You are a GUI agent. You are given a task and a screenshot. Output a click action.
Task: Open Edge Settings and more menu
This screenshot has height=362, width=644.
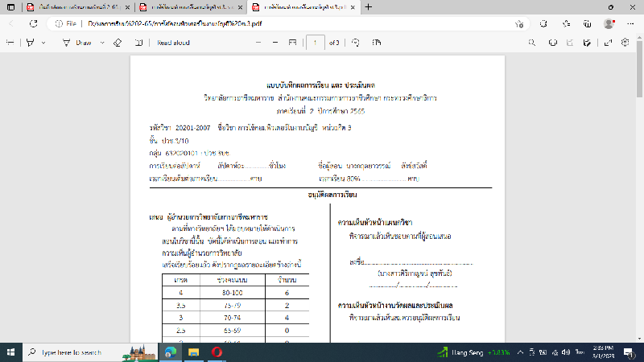coord(630,24)
